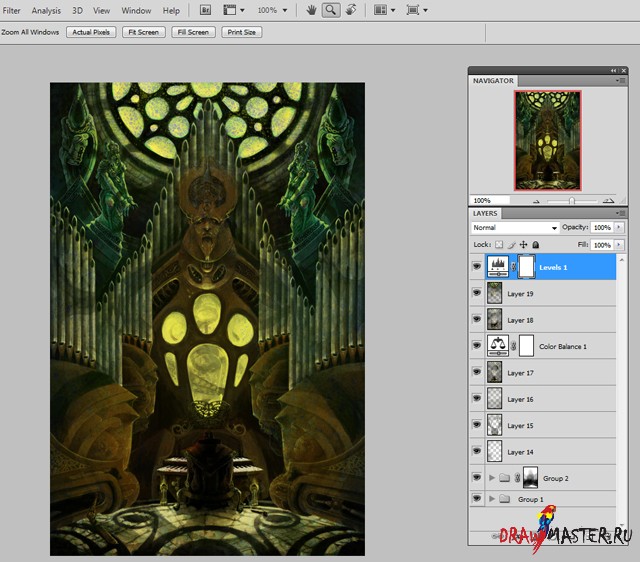Launch Adobe Bridge from the Br icon
Image resolution: width=640 pixels, height=562 pixels.
(205, 10)
